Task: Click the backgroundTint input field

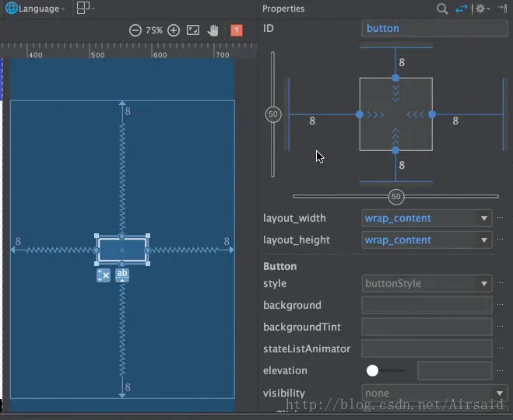Action: [x=427, y=327]
